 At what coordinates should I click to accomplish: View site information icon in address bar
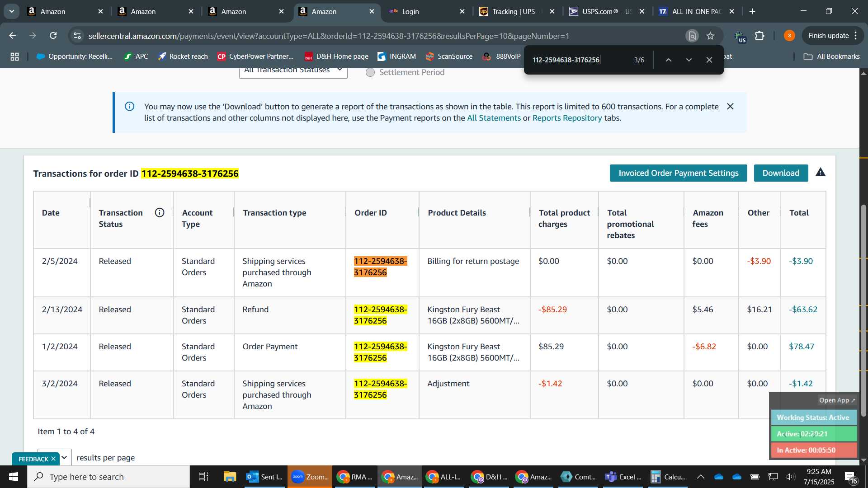(77, 36)
